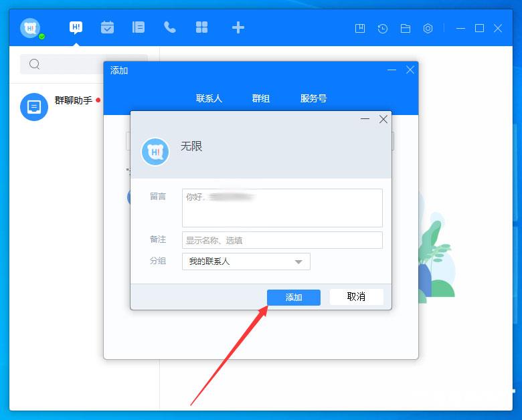
Task: Click the search magnifier icon
Action: pos(34,64)
